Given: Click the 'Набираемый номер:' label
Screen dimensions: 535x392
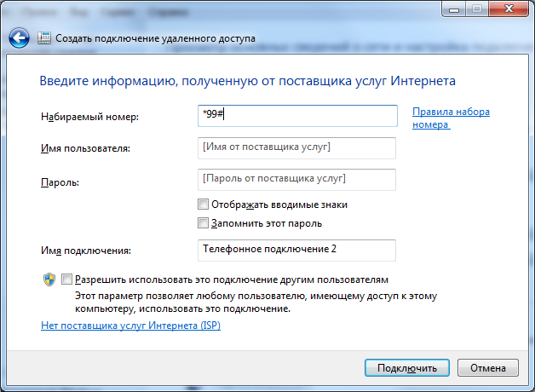Looking at the screenshot, I should [x=89, y=117].
